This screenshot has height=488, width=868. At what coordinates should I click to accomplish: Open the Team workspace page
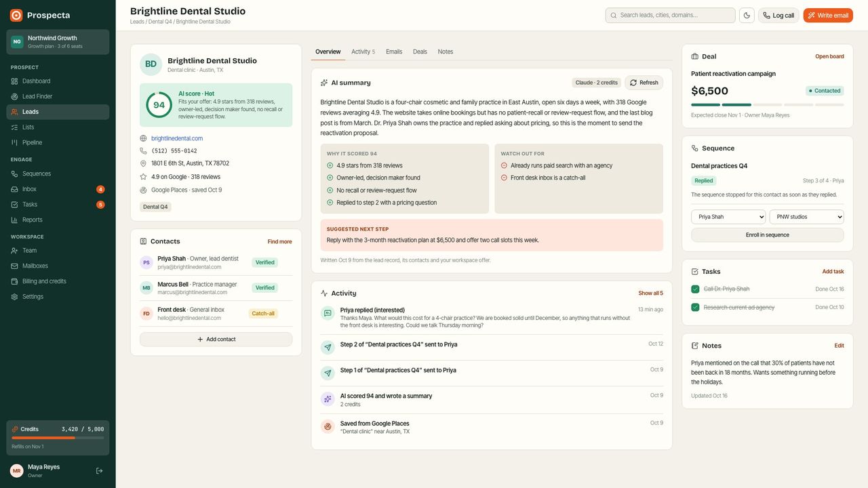click(x=58, y=251)
